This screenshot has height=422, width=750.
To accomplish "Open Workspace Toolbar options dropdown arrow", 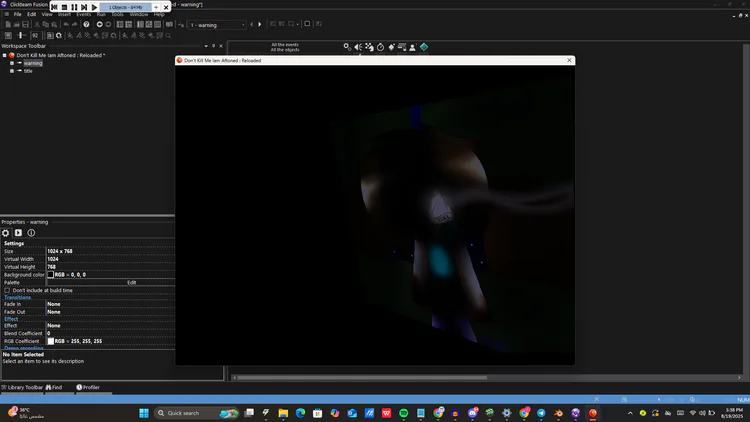I will click(x=206, y=46).
